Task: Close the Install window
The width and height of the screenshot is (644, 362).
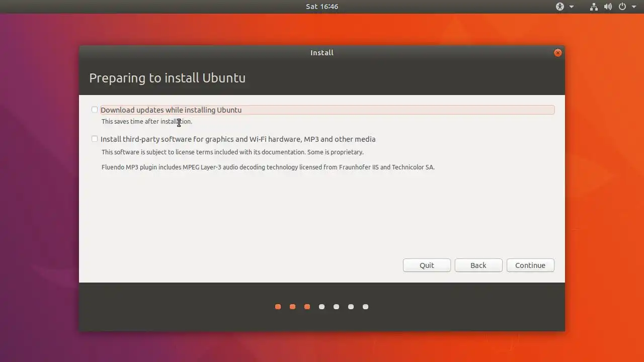Action: 557,53
